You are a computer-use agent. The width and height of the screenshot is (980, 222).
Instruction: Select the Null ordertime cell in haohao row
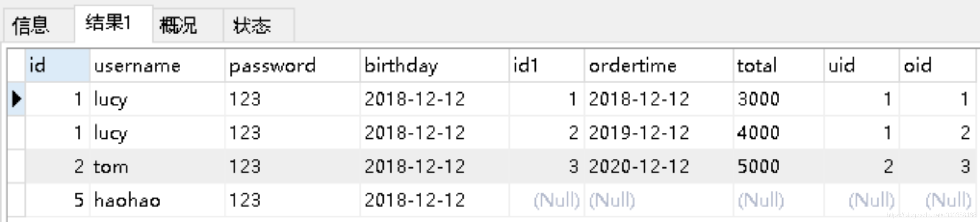coord(659,200)
